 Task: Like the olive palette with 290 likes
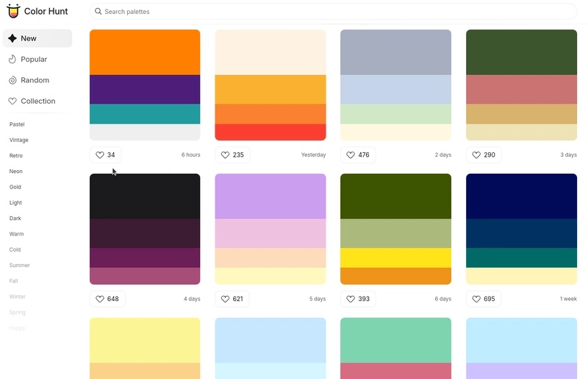click(484, 155)
